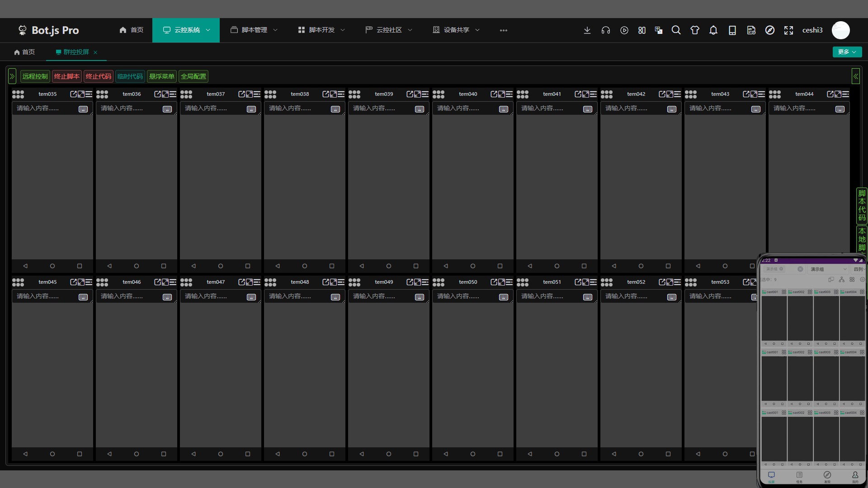Viewport: 868px width, 488px height.
Task: Expand the 云控社区 menu
Action: point(389,30)
